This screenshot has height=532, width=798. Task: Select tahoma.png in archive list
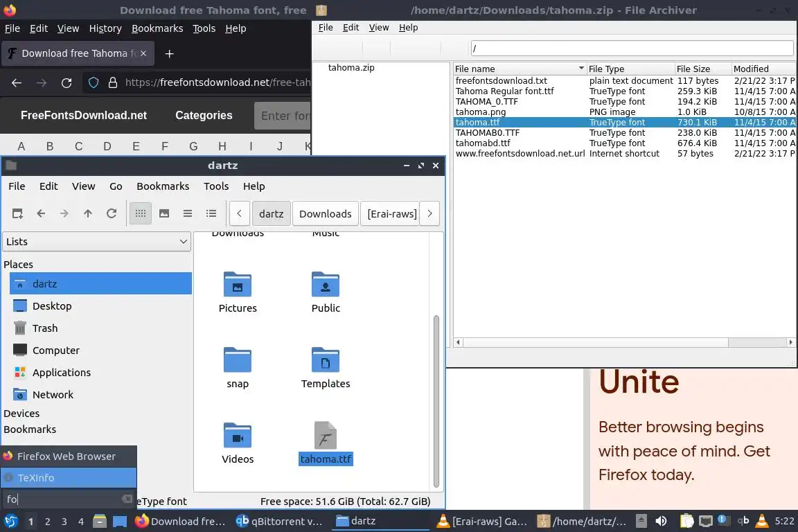pyautogui.click(x=481, y=112)
